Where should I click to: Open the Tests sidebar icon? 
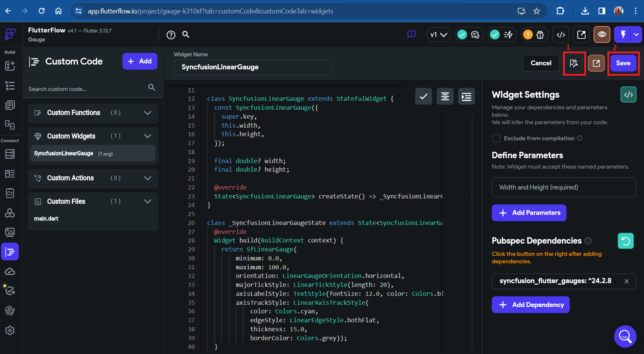coord(10,291)
